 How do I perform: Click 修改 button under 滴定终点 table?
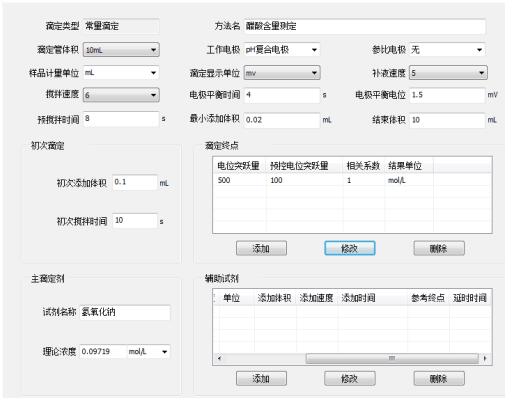click(350, 248)
